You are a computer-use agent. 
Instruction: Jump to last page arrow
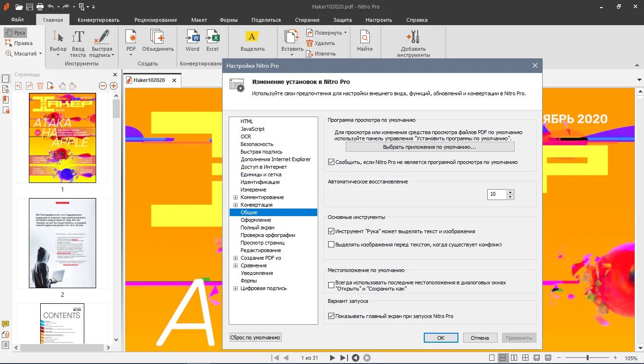tap(344, 358)
